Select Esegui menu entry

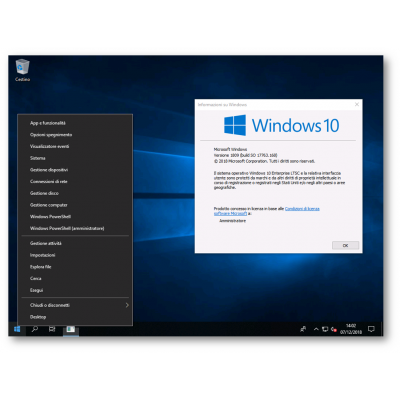point(75,290)
